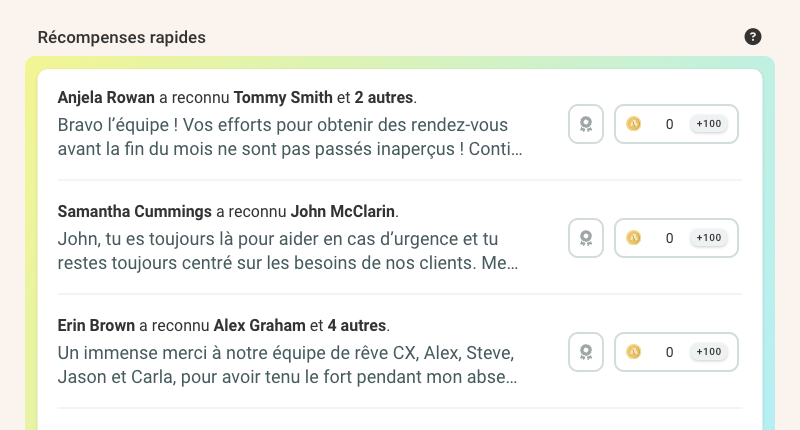Add +100 points to Erin Brown's recognition
Viewport: 800px width, 430px height.
[708, 352]
